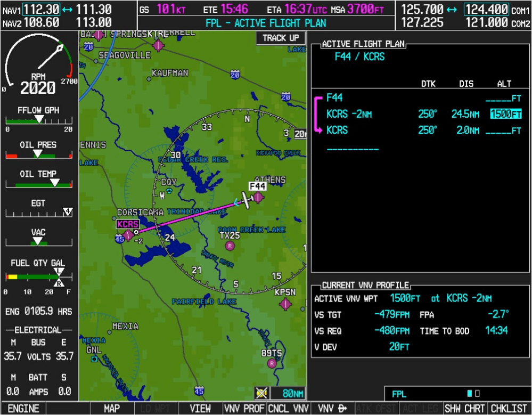Image resolution: width=532 pixels, height=415 pixels.
Task: Click the NAV frequency transfer arrow
Action: tap(68, 10)
